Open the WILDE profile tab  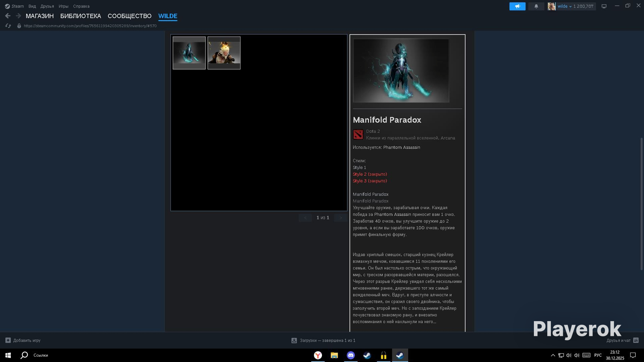point(168,16)
